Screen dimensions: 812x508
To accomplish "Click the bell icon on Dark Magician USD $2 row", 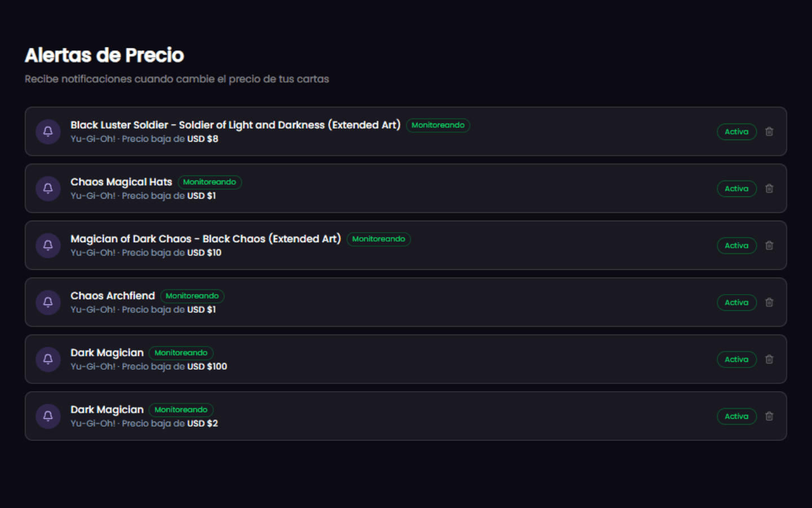I will (48, 417).
